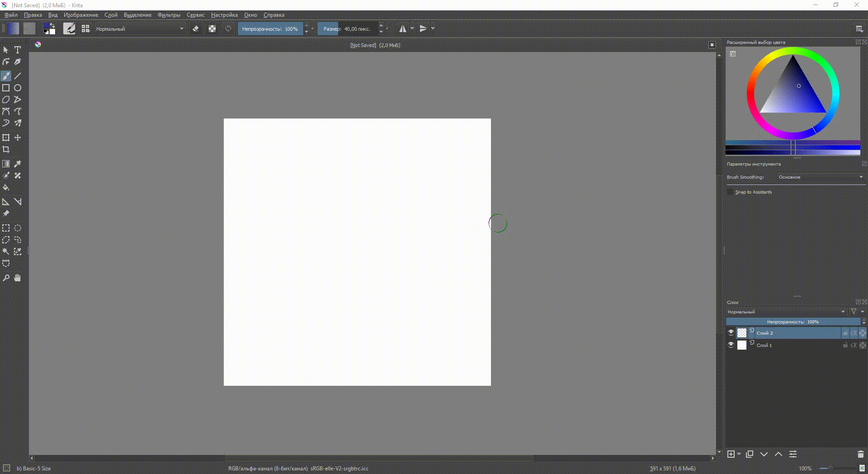Screen dimensions: 868x474
Task: Delete the selected layer with trash icon
Action: [x=860, y=454]
